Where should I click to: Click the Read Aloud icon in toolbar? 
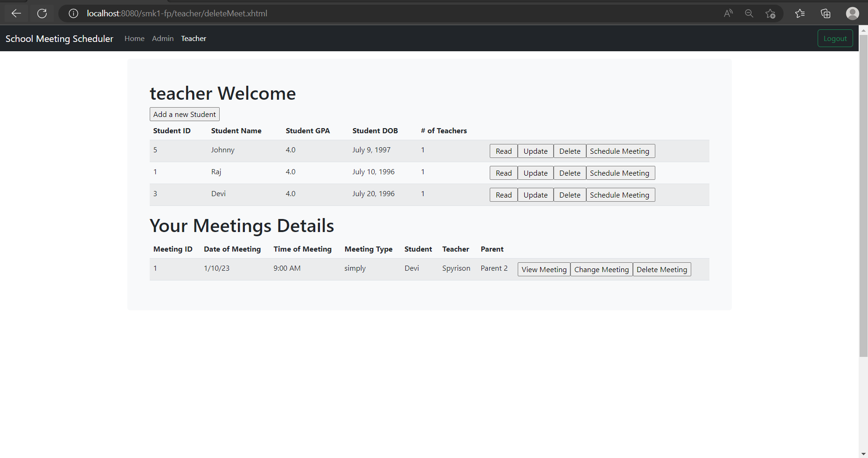(729, 14)
